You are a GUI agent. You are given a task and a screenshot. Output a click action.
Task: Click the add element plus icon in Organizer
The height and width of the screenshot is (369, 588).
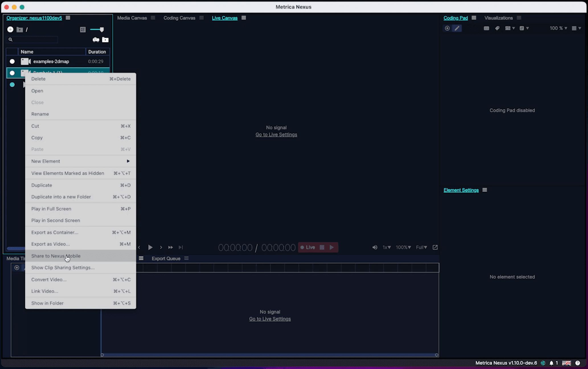click(10, 29)
